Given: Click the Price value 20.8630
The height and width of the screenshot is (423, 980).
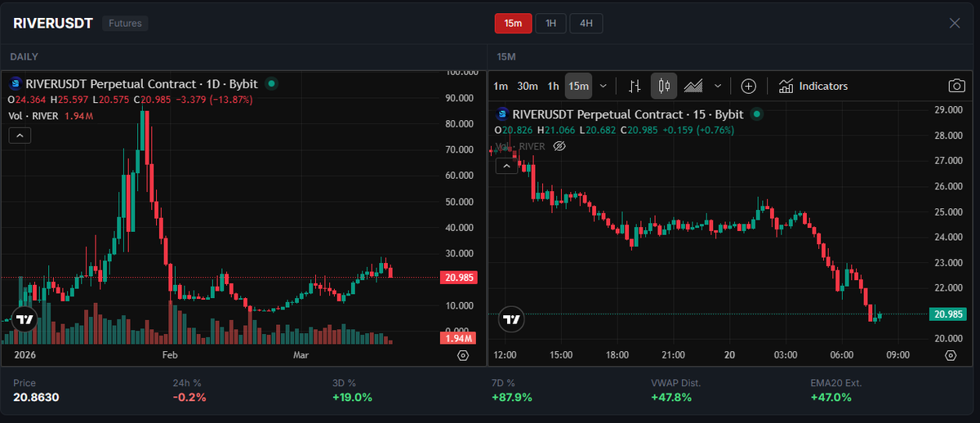Looking at the screenshot, I should tap(36, 397).
